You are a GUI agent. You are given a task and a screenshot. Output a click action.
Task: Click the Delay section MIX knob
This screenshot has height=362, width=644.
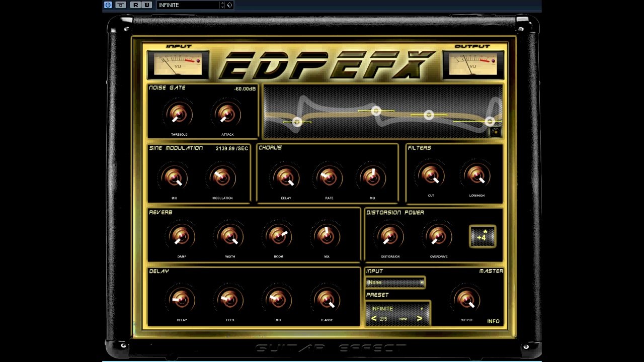pyautogui.click(x=278, y=300)
